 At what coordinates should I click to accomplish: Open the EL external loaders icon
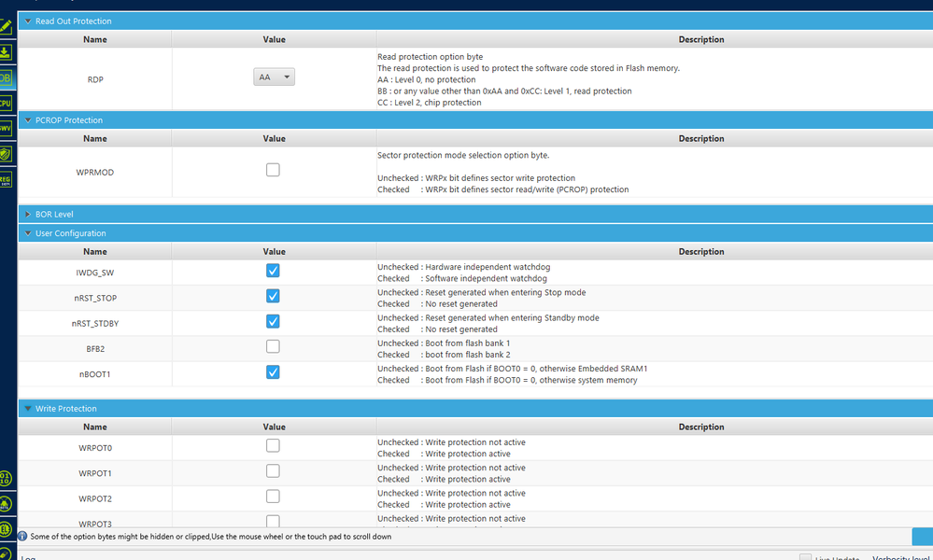point(6,528)
